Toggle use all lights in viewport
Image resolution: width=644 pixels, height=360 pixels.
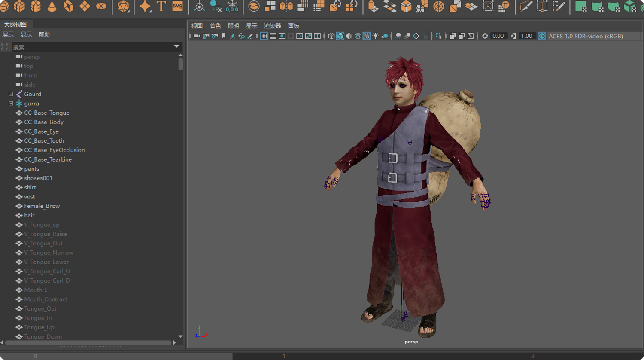tap(376, 36)
